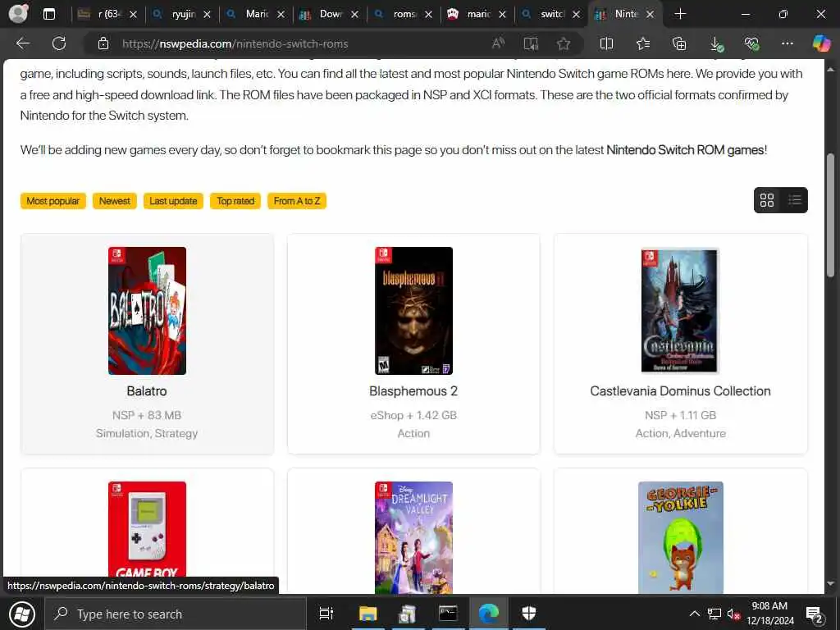
Task: Sort games From A to Z
Action: coord(297,201)
